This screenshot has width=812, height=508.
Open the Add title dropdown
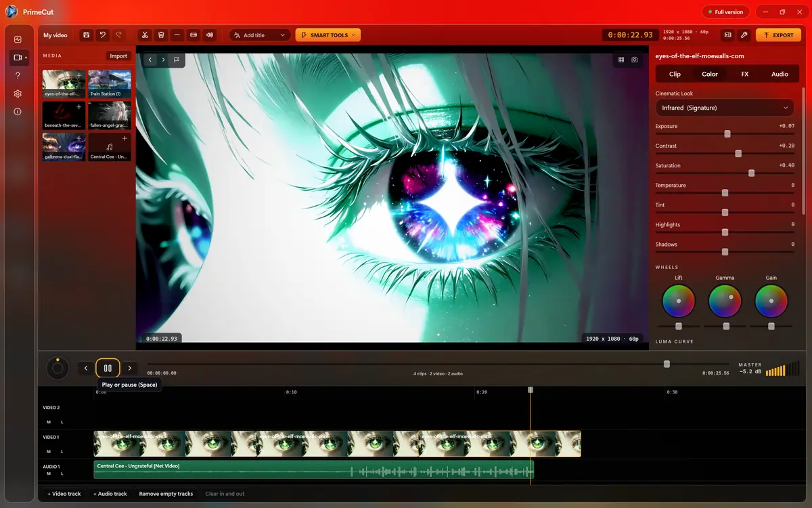coord(261,35)
